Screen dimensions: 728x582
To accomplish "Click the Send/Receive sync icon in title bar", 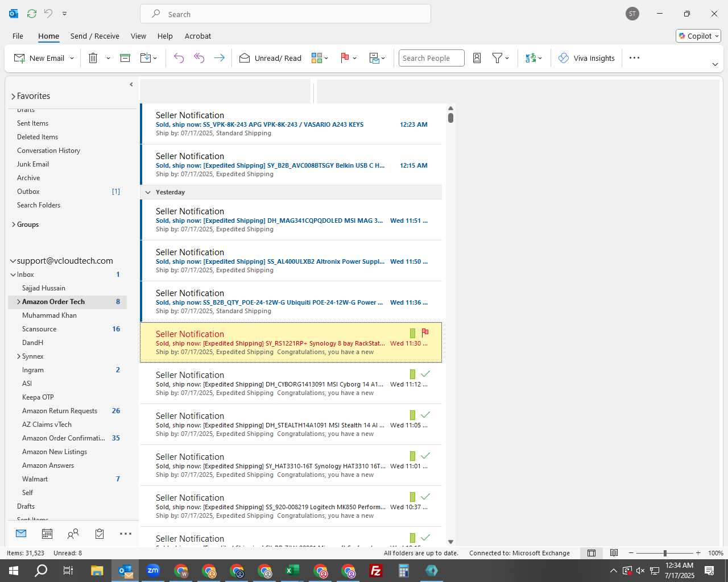I will coord(32,13).
